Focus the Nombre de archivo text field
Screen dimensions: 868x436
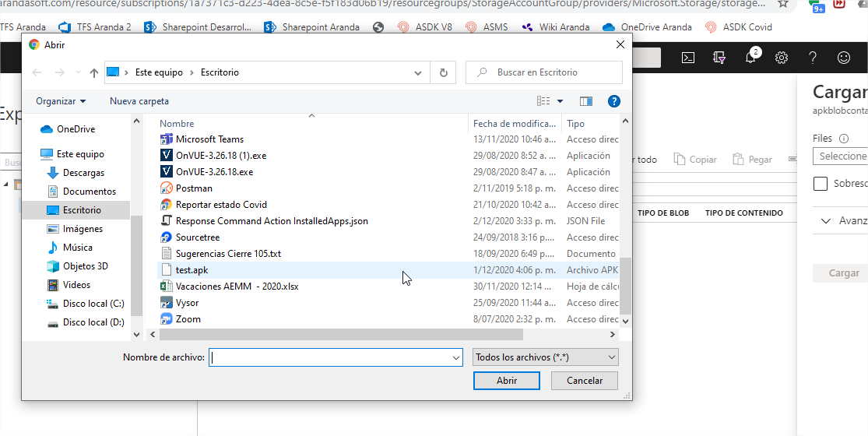[x=330, y=357]
